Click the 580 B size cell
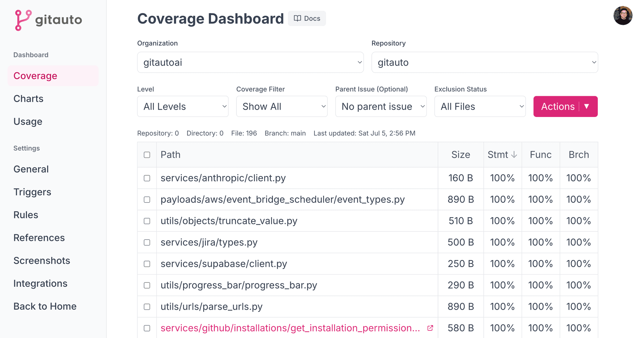Image resolution: width=644 pixels, height=338 pixels. tap(461, 328)
